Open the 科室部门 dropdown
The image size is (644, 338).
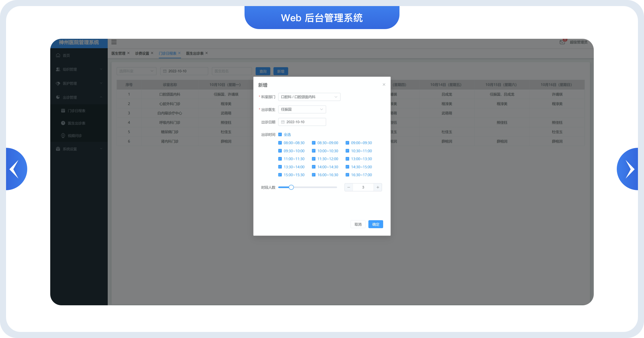[x=309, y=97]
